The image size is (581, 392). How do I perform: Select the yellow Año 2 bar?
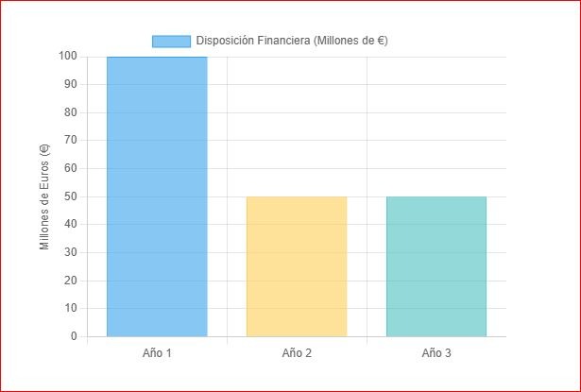point(297,266)
